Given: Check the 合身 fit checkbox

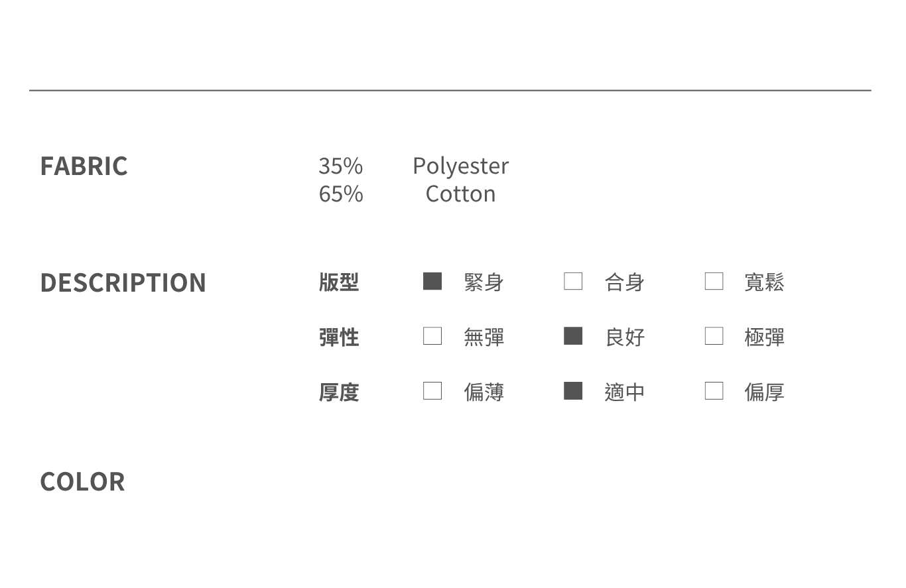Looking at the screenshot, I should tap(573, 281).
